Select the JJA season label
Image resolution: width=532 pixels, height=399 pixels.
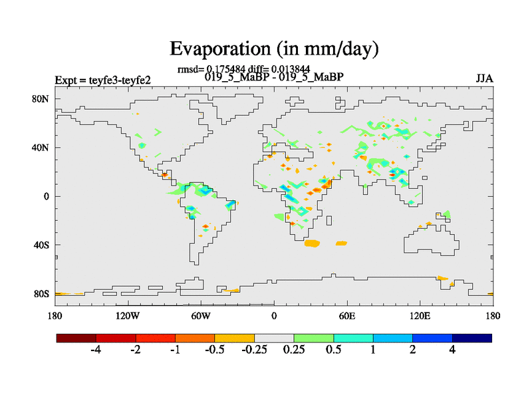pos(484,78)
